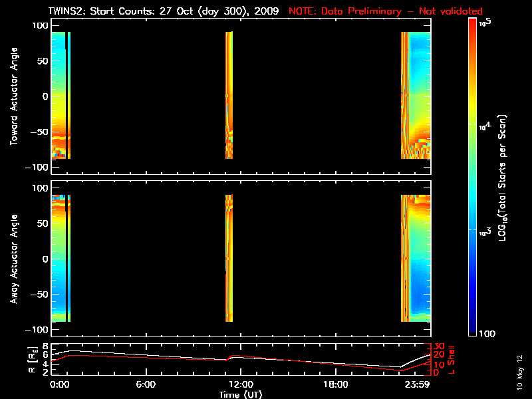Click the red 'Data Preliminary' note text
This screenshot has height=399, width=532.
click(x=386, y=11)
